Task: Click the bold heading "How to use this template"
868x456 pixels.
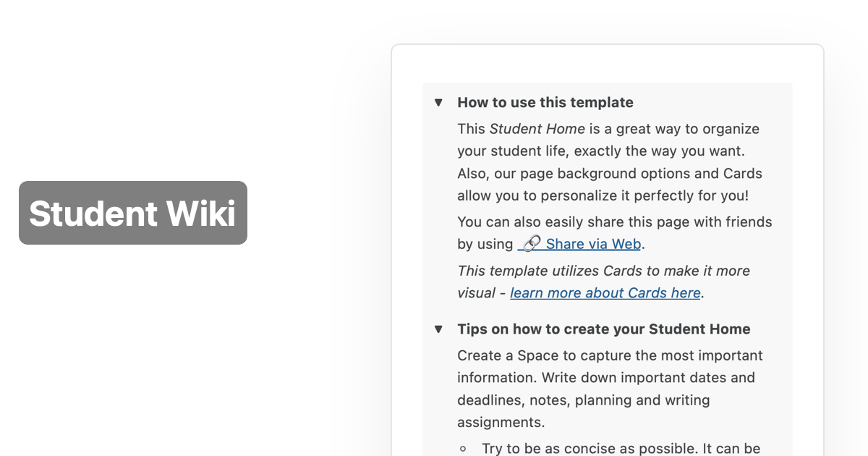Action: pyautogui.click(x=545, y=102)
